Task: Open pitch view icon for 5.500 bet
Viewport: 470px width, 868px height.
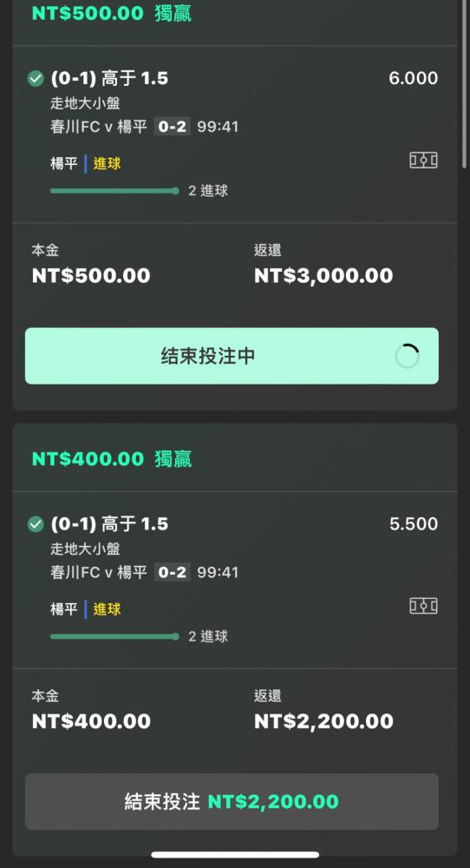Action: click(423, 606)
